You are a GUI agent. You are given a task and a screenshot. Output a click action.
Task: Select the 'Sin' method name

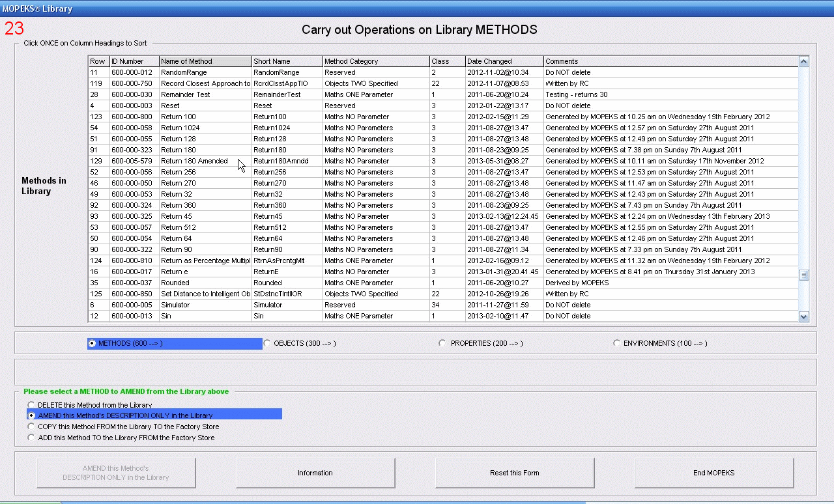pyautogui.click(x=166, y=316)
